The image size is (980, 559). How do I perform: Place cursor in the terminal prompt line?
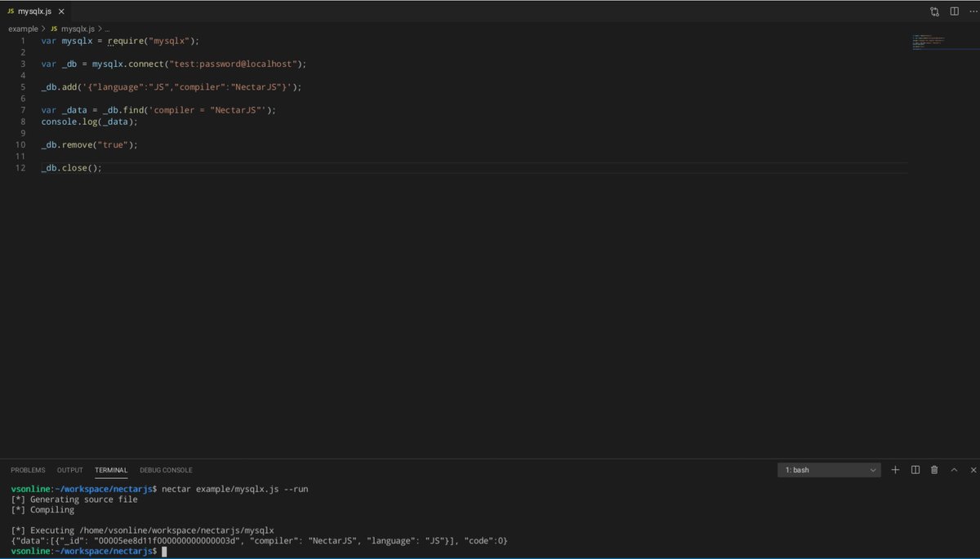204,551
